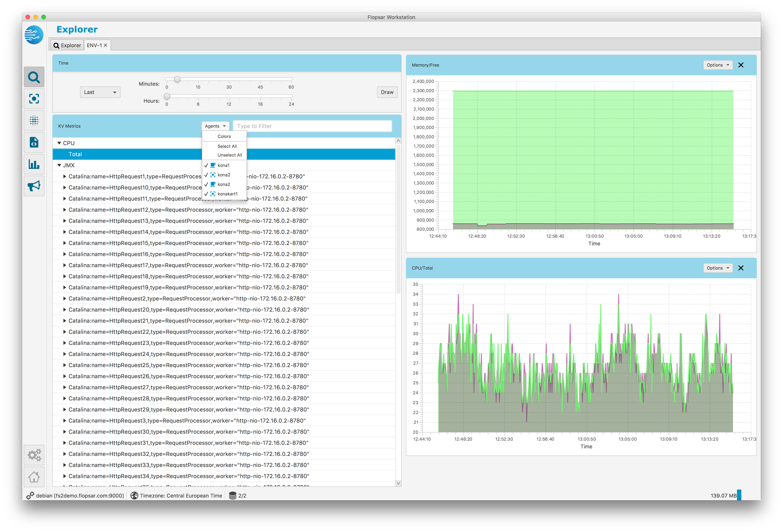Close the ENV-1 tab with its X
The width and height of the screenshot is (783, 532).
click(x=105, y=45)
